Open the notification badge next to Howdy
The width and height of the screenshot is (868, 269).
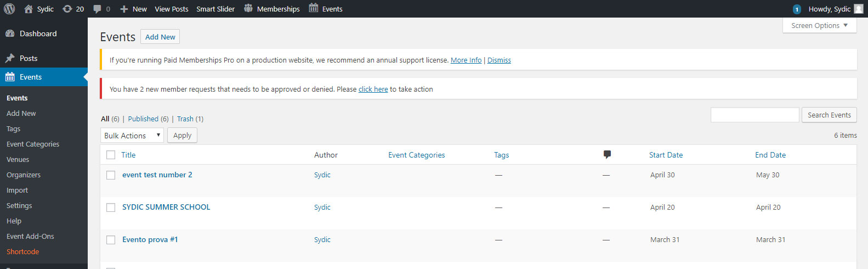pyautogui.click(x=797, y=9)
